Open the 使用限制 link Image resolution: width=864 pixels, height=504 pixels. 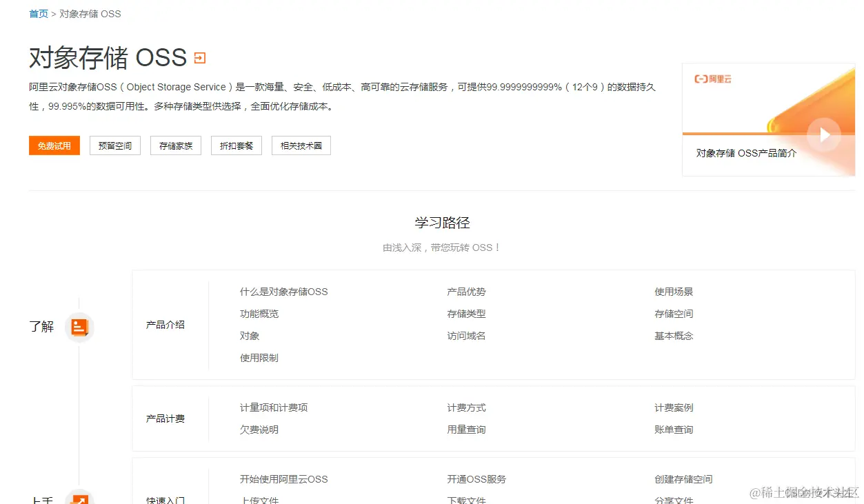point(259,358)
